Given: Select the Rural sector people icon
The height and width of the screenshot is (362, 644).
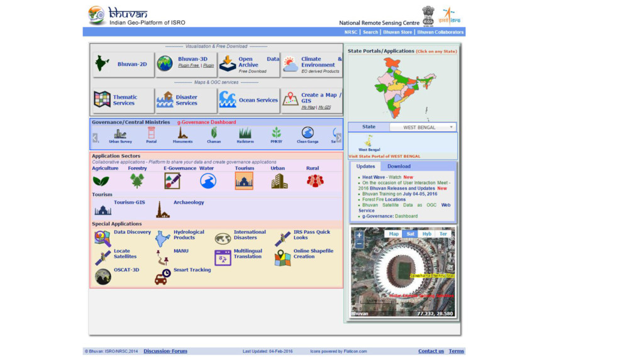Looking at the screenshot, I should [316, 181].
